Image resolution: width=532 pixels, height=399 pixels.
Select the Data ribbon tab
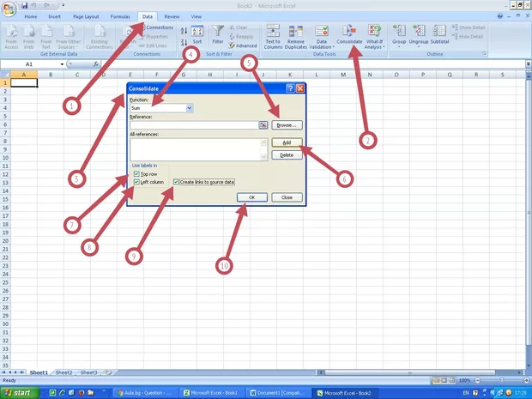pyautogui.click(x=148, y=16)
